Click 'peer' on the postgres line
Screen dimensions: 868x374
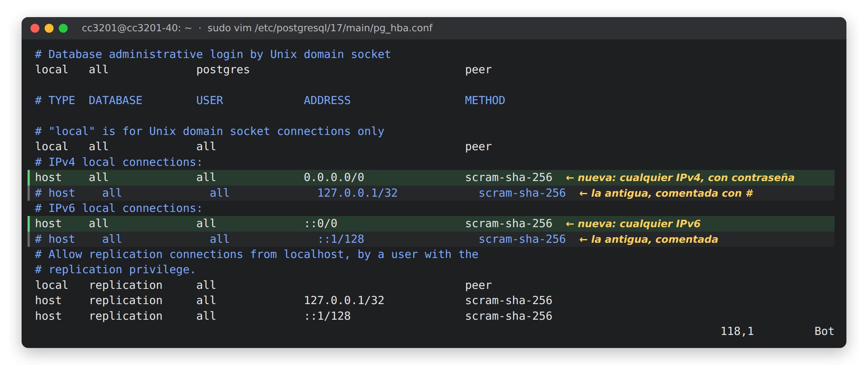pos(478,70)
